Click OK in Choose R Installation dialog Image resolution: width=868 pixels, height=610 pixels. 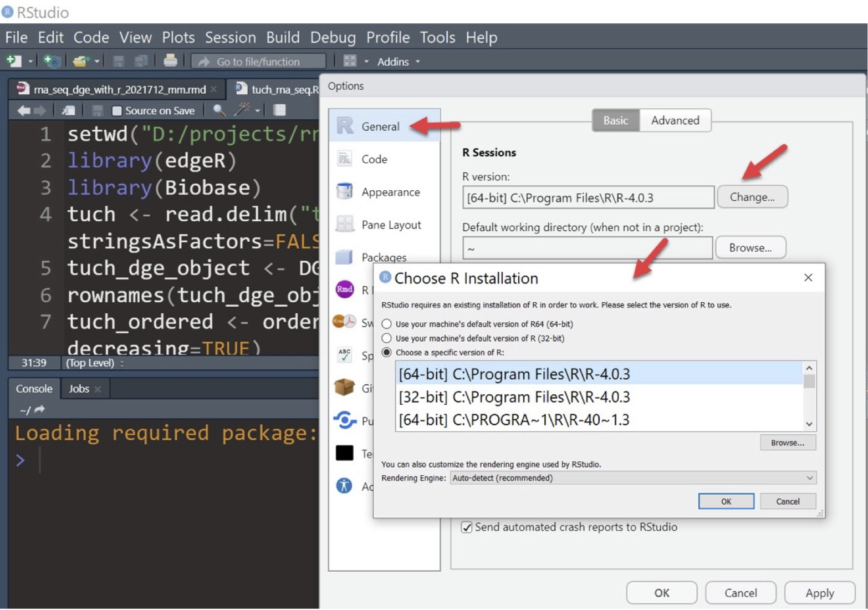click(726, 501)
